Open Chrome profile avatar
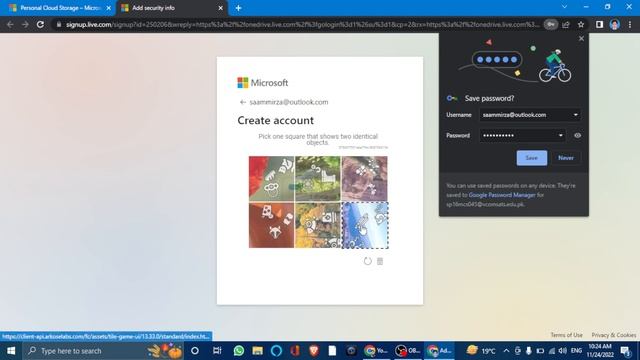 [615, 24]
